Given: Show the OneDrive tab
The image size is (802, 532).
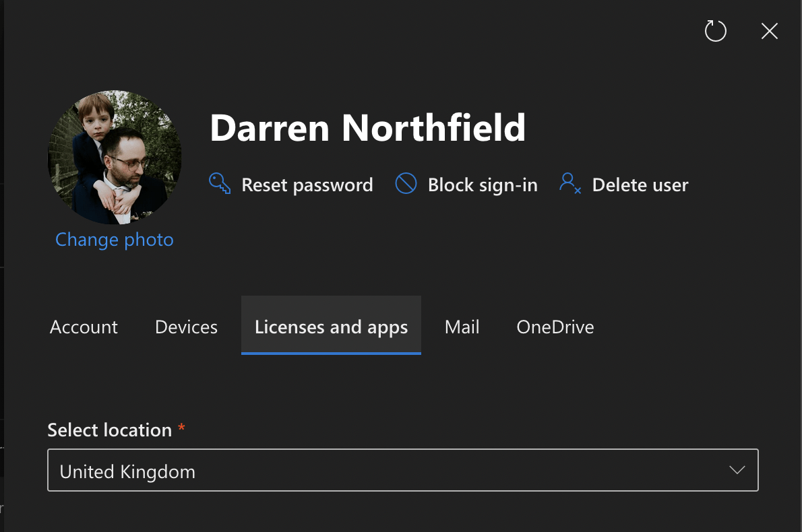Looking at the screenshot, I should pyautogui.click(x=555, y=327).
